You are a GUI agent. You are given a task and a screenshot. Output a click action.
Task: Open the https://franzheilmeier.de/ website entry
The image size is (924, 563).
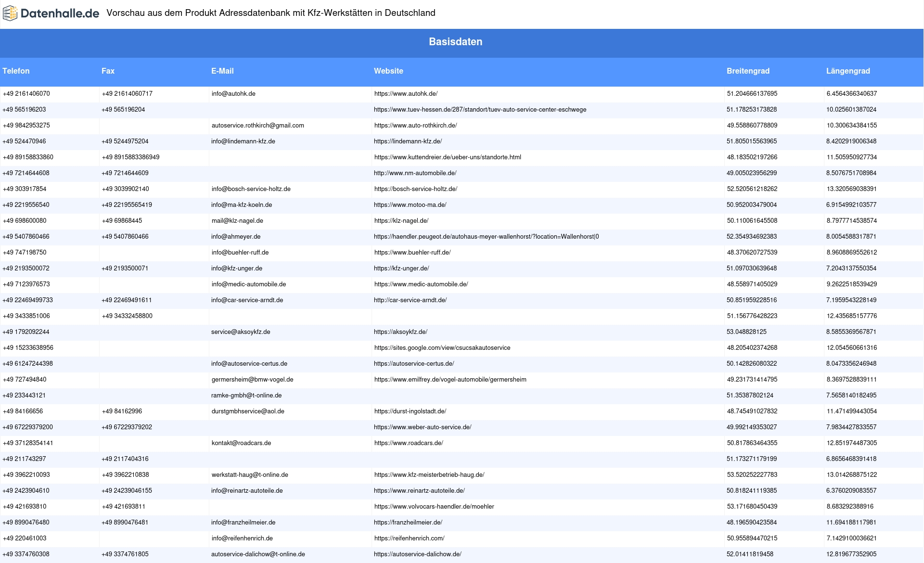pos(408,523)
